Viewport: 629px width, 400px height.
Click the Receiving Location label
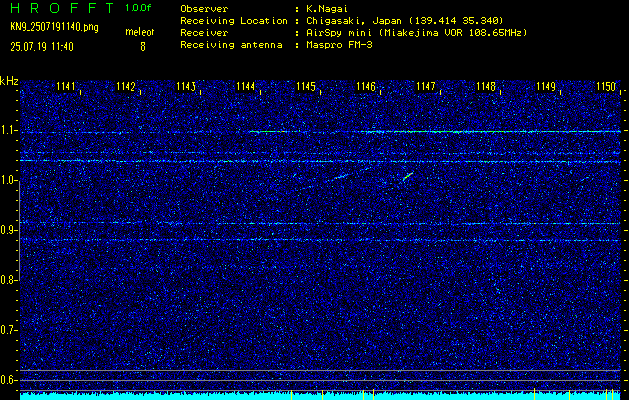click(x=234, y=20)
